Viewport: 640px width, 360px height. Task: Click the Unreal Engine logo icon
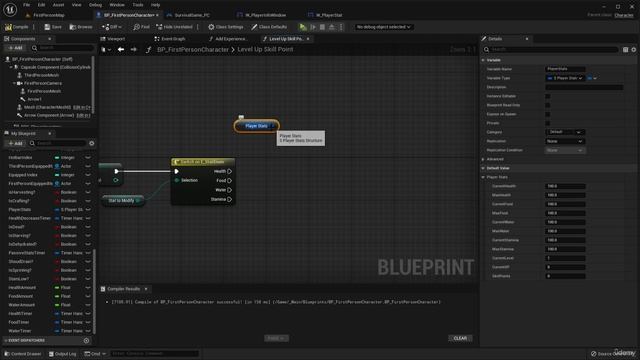[10, 9]
